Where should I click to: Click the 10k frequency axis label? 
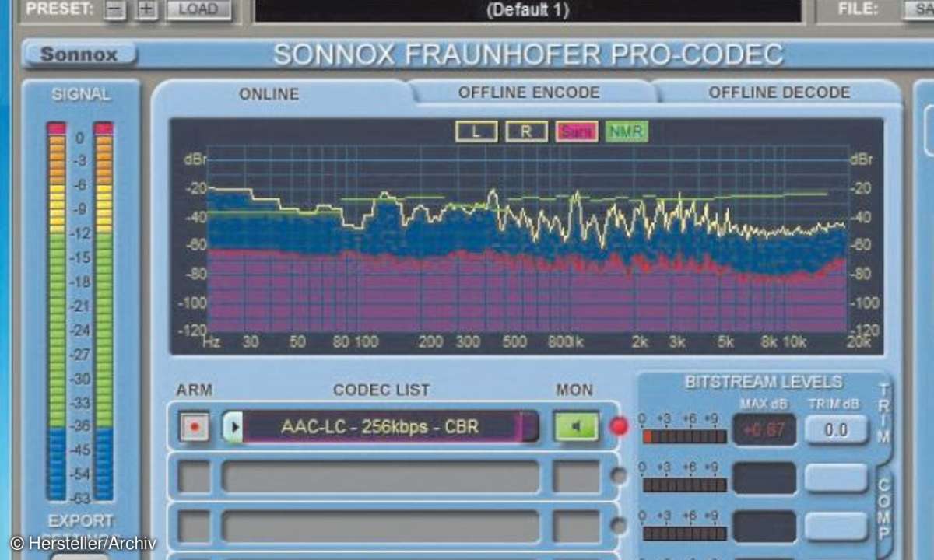(x=794, y=341)
